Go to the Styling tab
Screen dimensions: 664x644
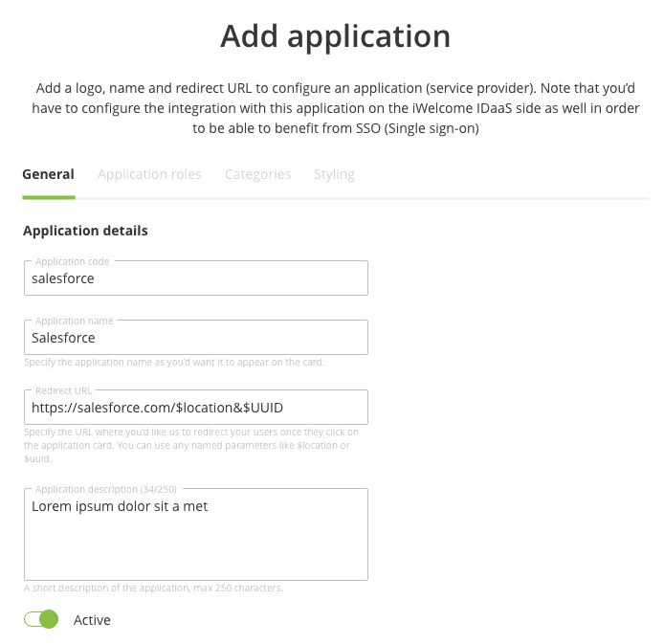coord(334,175)
